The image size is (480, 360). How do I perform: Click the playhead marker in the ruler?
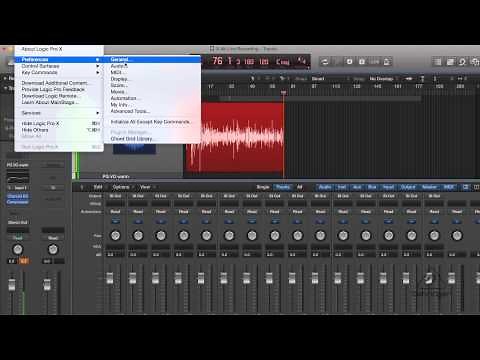coord(283,92)
